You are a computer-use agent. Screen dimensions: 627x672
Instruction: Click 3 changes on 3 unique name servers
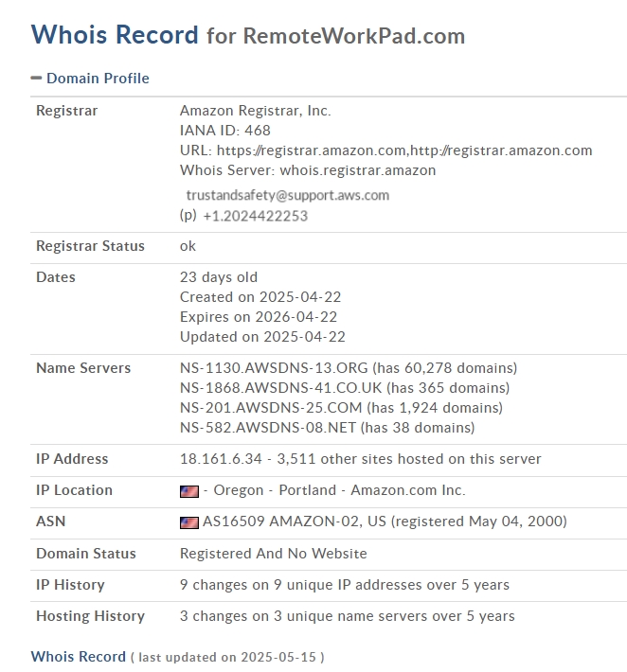point(348,616)
